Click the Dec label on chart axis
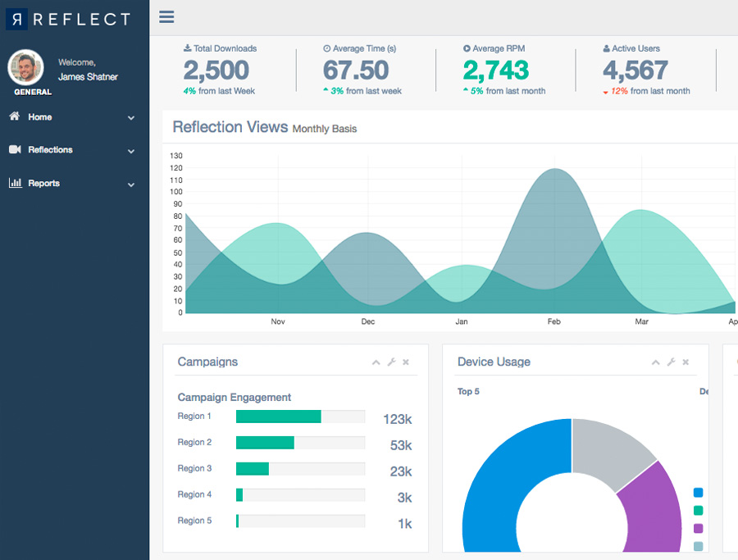Viewport: 738px width, 560px height. [x=368, y=321]
